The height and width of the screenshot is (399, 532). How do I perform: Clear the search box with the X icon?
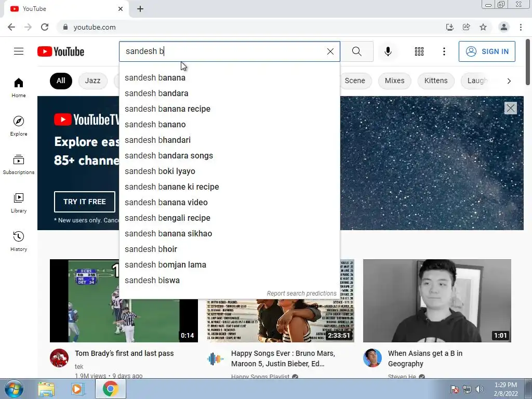point(330,51)
